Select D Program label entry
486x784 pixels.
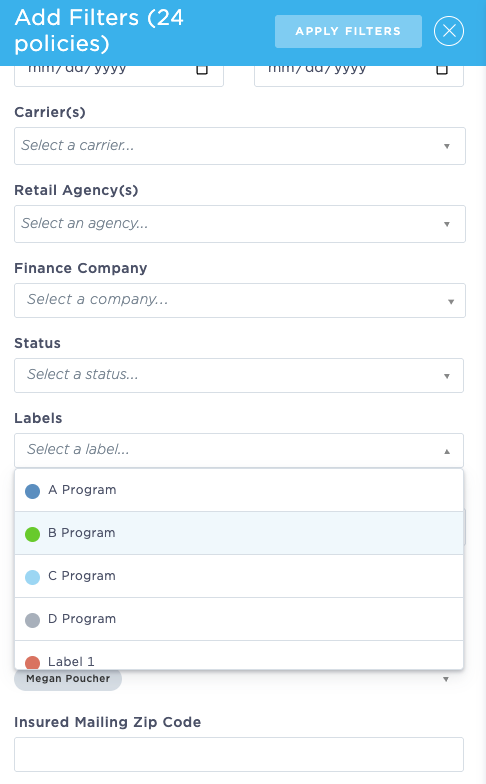(x=239, y=619)
